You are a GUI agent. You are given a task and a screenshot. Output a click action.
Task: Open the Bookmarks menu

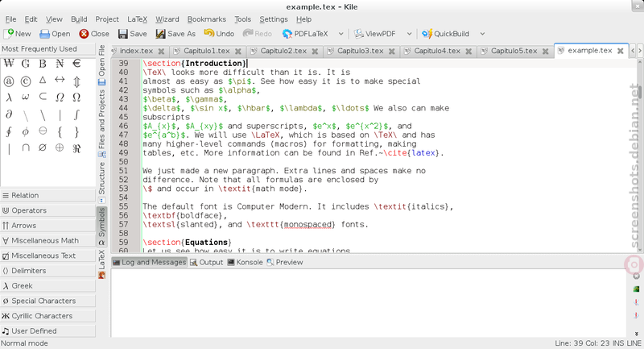click(207, 19)
